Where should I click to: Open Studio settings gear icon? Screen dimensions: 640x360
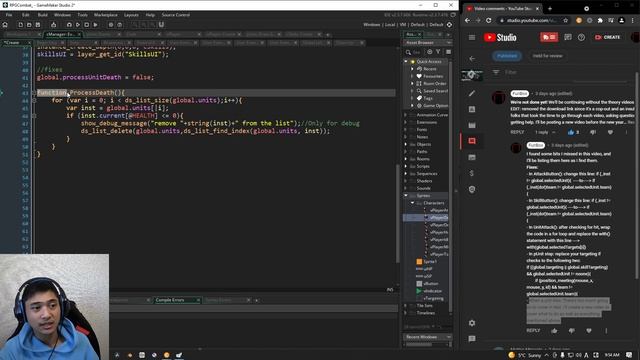pyautogui.click(x=472, y=323)
